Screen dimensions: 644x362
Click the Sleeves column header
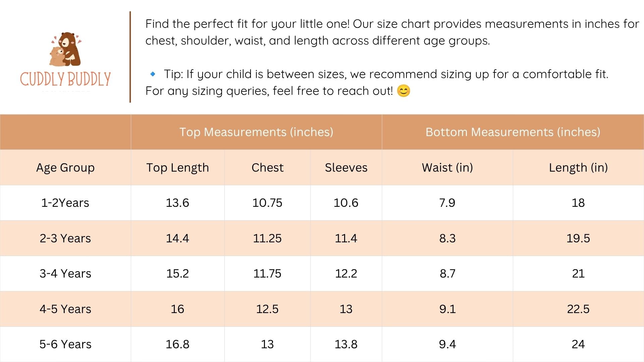point(346,168)
